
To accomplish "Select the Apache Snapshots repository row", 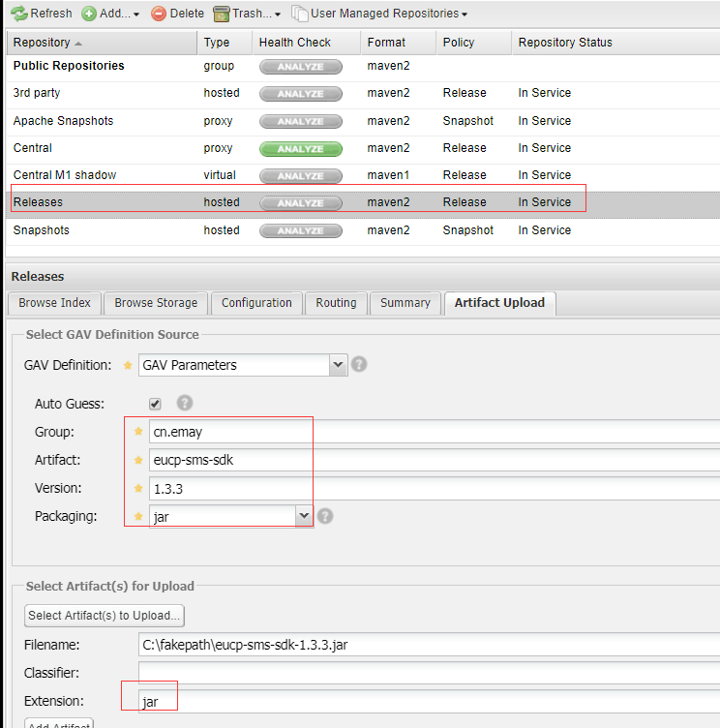I will point(63,121).
